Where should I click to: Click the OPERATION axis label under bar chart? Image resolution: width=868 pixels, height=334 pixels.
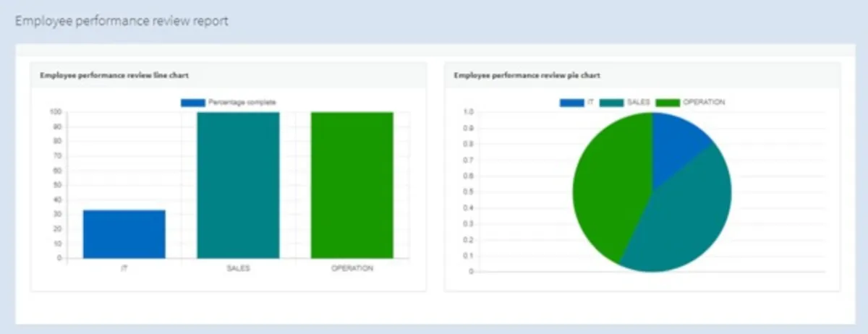pos(352,268)
